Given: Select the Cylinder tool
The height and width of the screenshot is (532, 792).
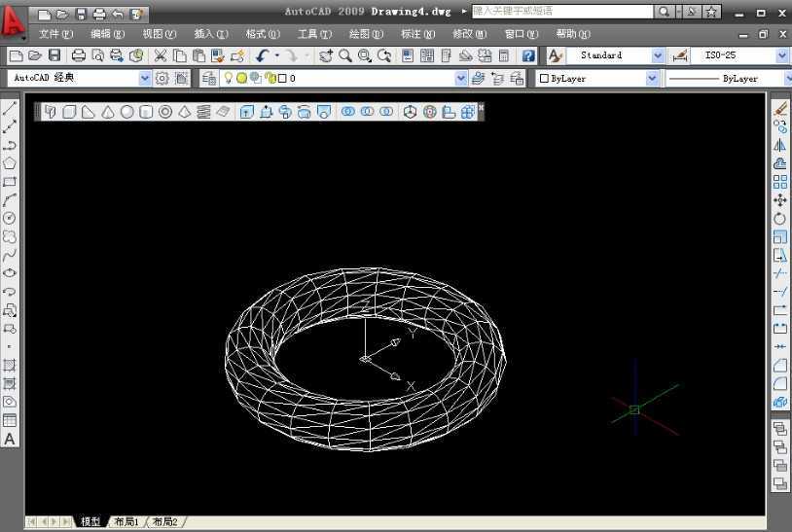Looking at the screenshot, I should (146, 112).
